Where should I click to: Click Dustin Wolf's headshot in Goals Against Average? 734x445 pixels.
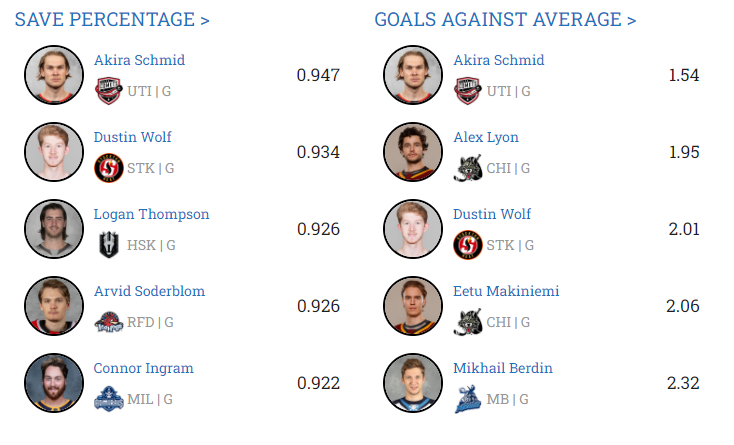click(413, 228)
